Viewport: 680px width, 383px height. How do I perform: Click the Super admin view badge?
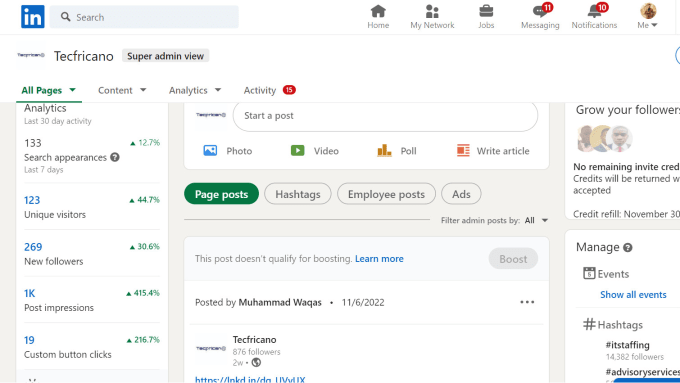coord(165,56)
